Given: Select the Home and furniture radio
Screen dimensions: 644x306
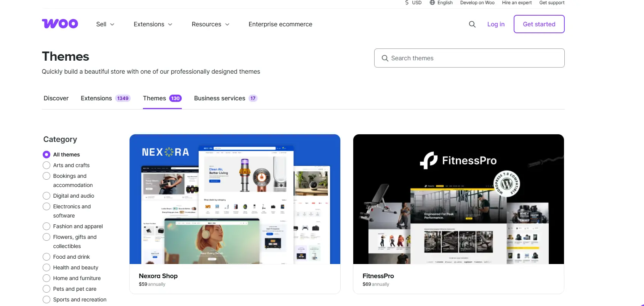Looking at the screenshot, I should point(46,278).
